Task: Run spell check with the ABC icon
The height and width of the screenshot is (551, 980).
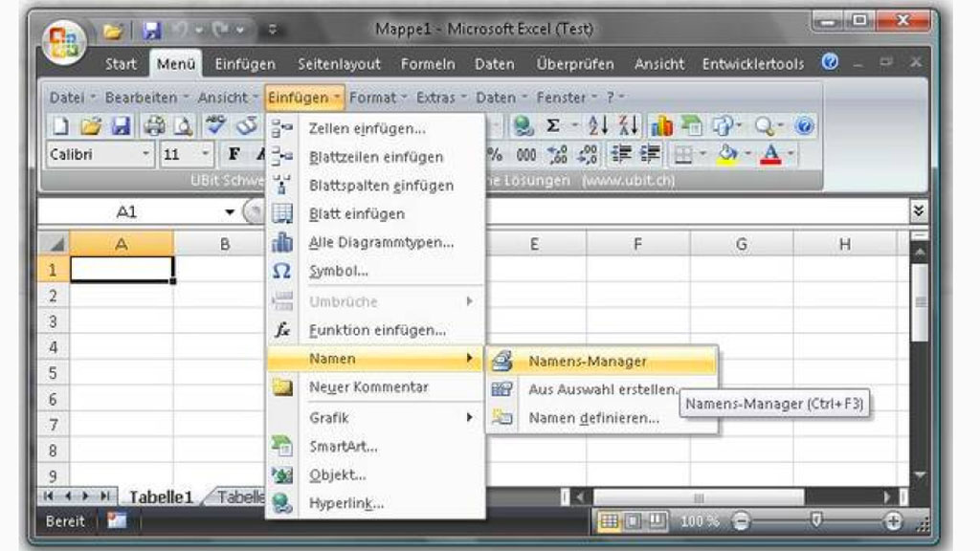Action: pos(213,124)
